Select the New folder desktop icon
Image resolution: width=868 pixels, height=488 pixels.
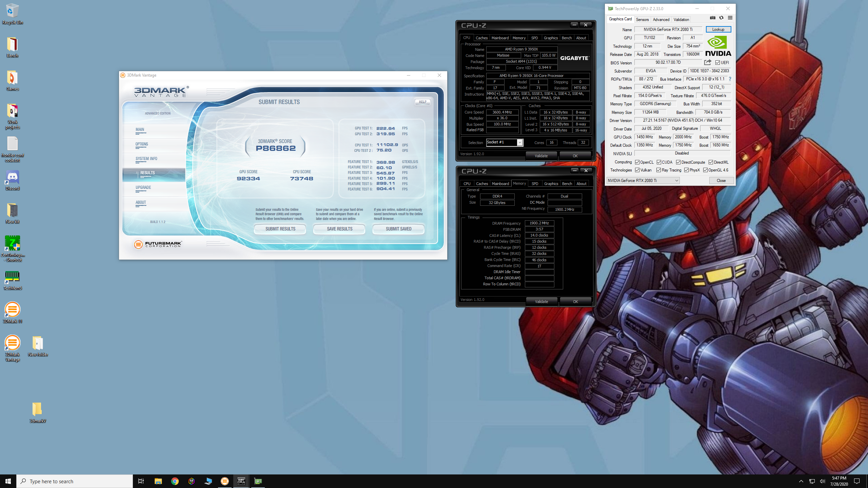pyautogui.click(x=38, y=346)
